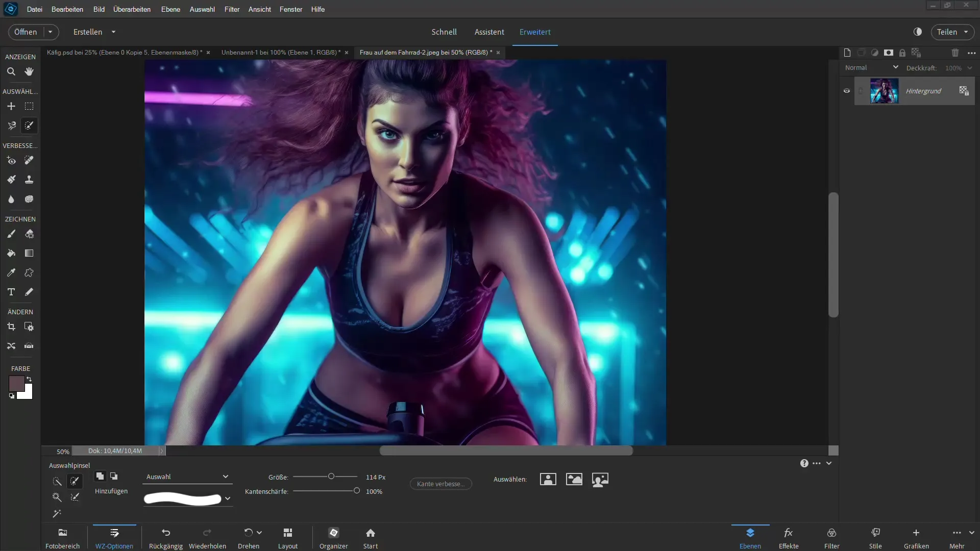This screenshot has width=980, height=551.
Task: Choose the Quick Selection tool option
Action: coord(57,481)
